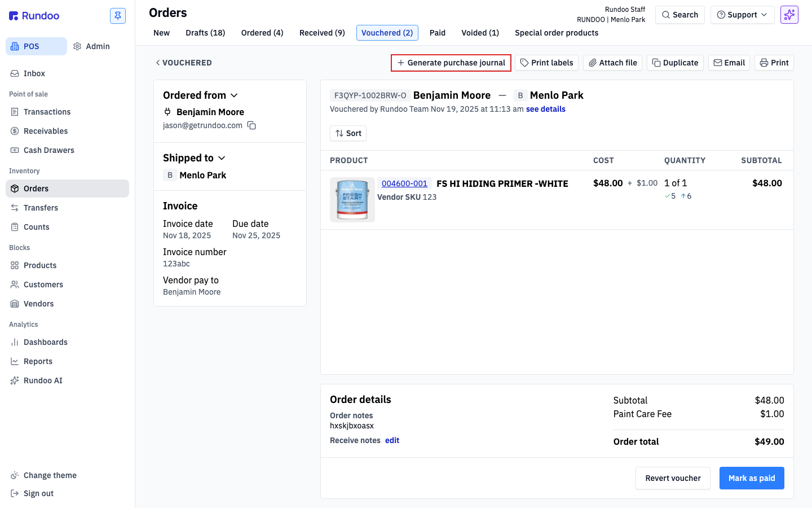This screenshot has height=508, width=812.
Task: Open the Rundoo AI sparkle icon
Action: [x=789, y=15]
